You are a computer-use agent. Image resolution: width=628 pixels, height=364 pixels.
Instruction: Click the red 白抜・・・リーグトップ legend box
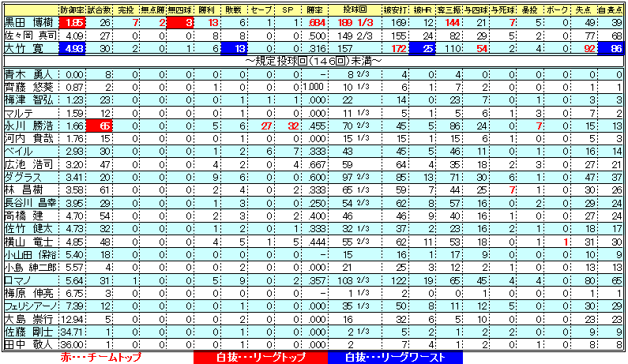pyautogui.click(x=260, y=357)
